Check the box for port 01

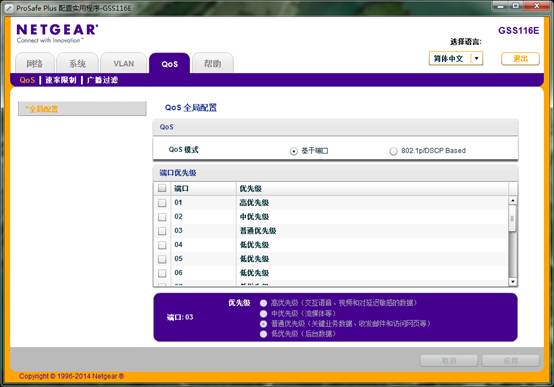click(x=162, y=203)
